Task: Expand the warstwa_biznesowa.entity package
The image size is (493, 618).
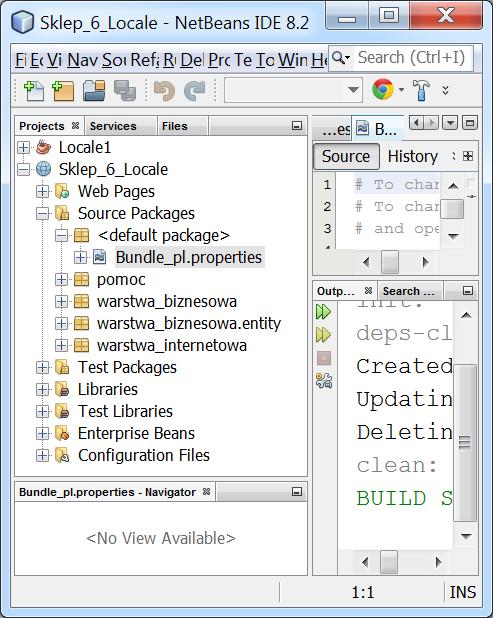Action: coord(61,324)
